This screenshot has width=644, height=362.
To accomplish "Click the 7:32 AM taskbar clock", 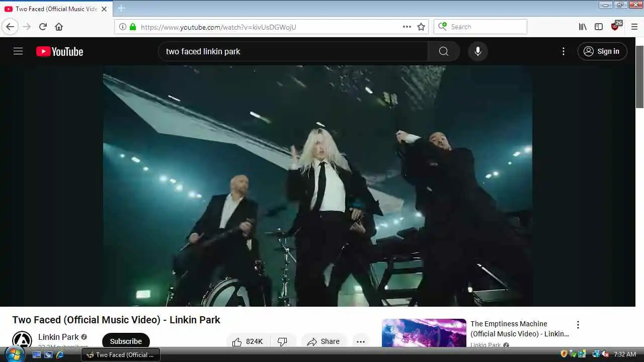I will (625, 354).
